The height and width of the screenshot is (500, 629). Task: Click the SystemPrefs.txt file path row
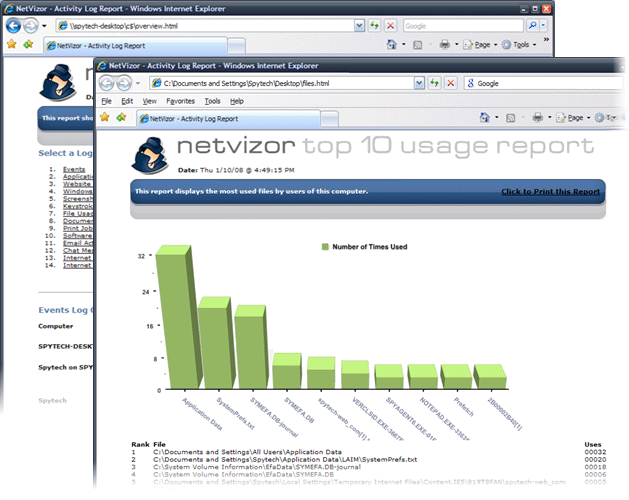click(x=285, y=459)
